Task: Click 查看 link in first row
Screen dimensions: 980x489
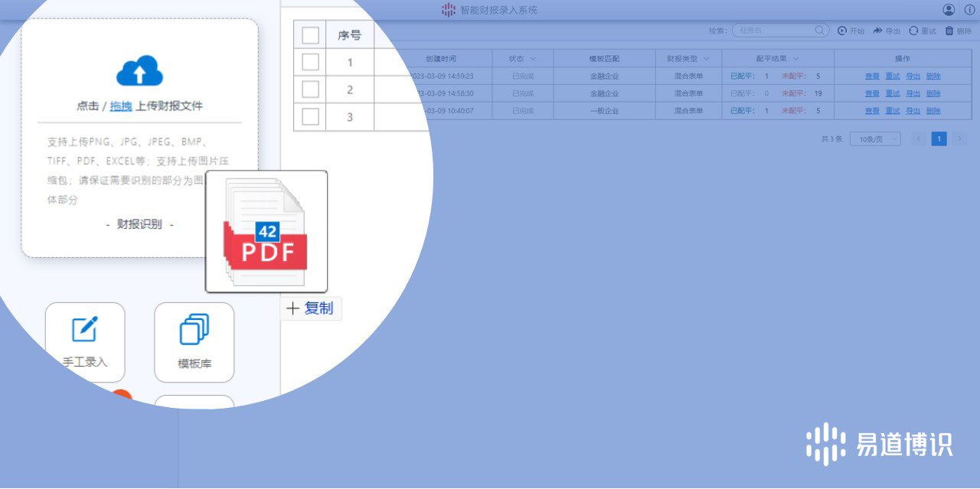Action: tap(872, 77)
